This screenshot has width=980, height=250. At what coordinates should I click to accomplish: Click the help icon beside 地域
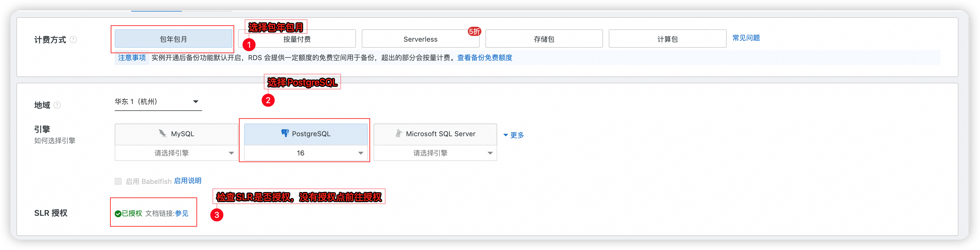[57, 105]
